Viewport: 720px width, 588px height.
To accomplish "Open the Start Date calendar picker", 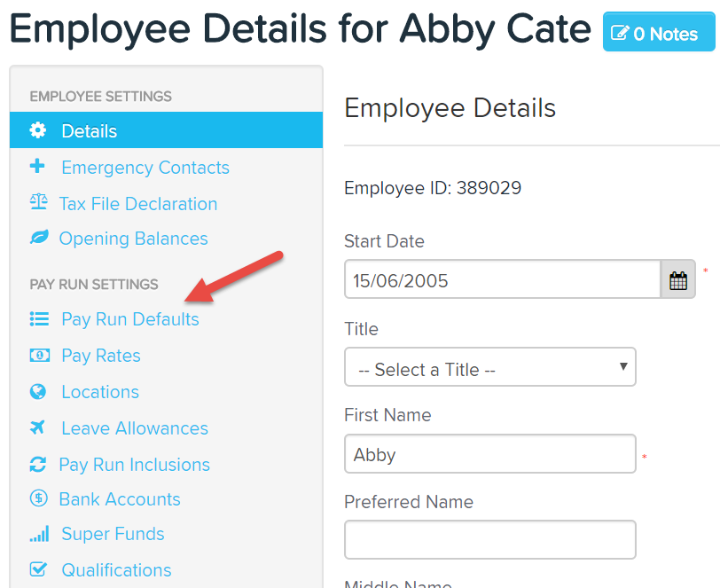I will tap(678, 280).
